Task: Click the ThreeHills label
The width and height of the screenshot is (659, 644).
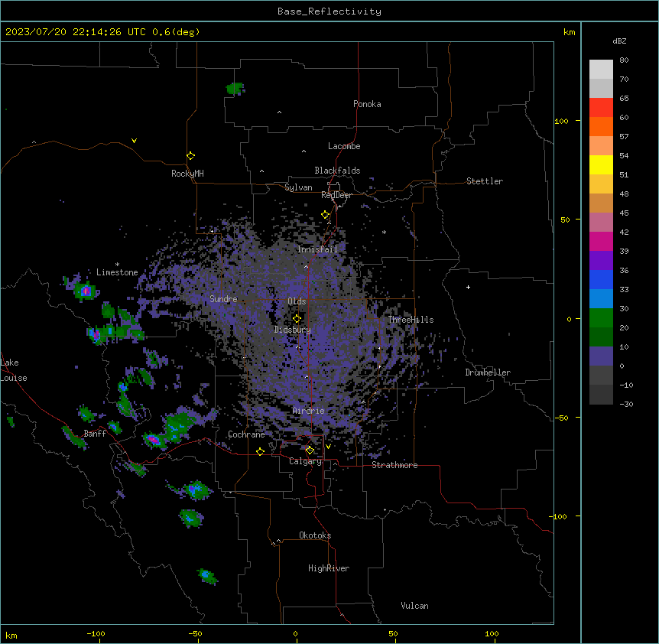Action: coord(411,320)
